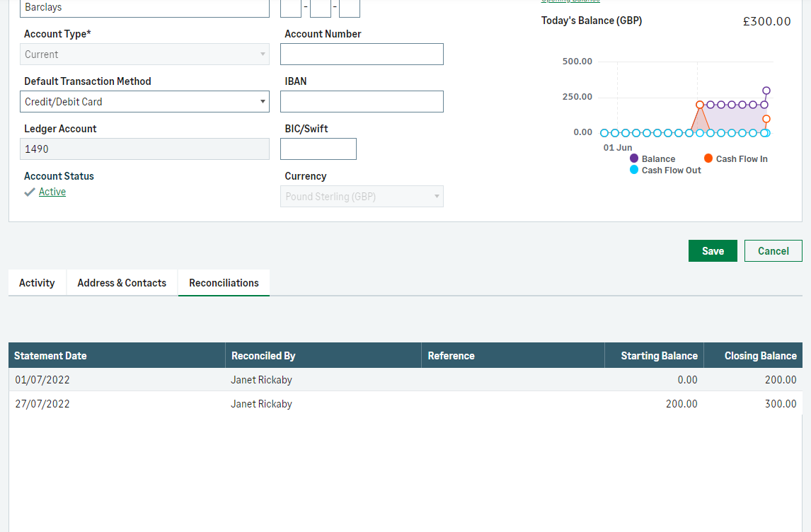Open the Address & Contacts tab
This screenshot has width=811, height=532.
coord(122,283)
